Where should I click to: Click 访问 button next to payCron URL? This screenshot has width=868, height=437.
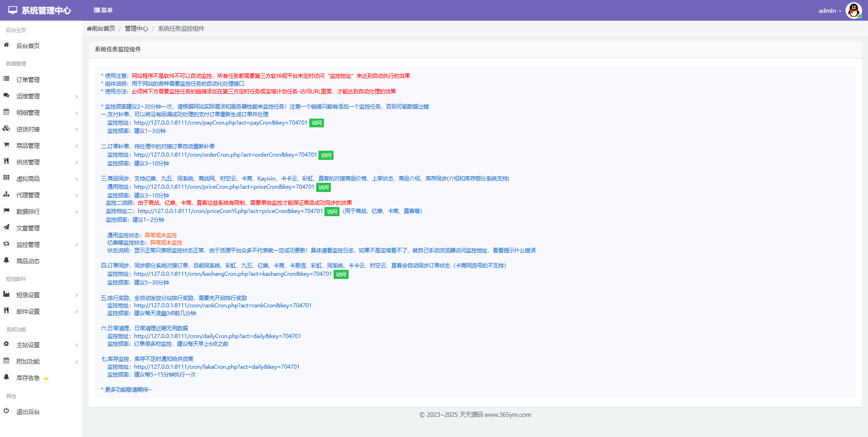tap(317, 123)
